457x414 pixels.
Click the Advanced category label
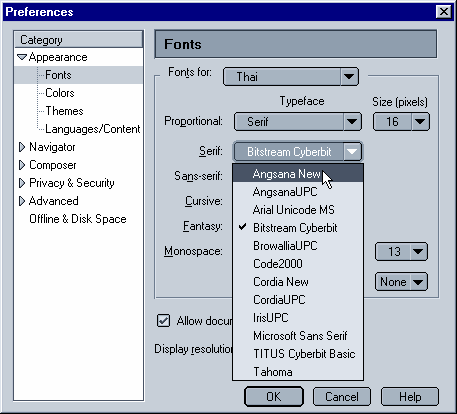[x=54, y=201]
